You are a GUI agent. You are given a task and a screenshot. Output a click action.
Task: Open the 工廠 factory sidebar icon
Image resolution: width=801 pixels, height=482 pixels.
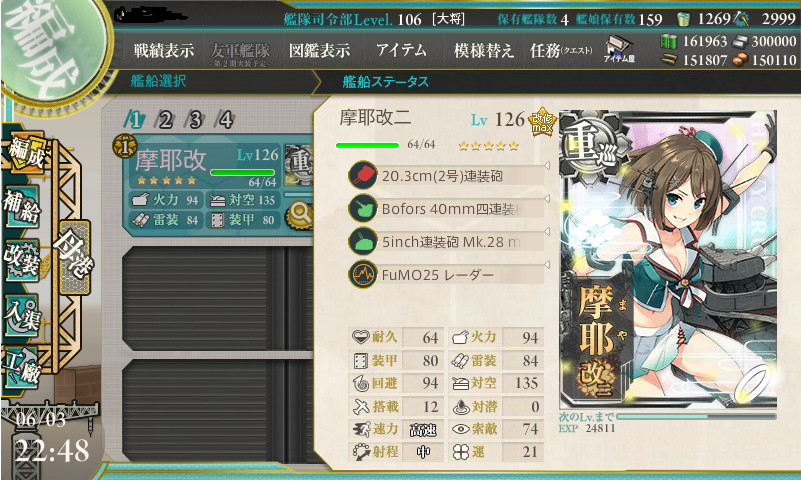21,368
